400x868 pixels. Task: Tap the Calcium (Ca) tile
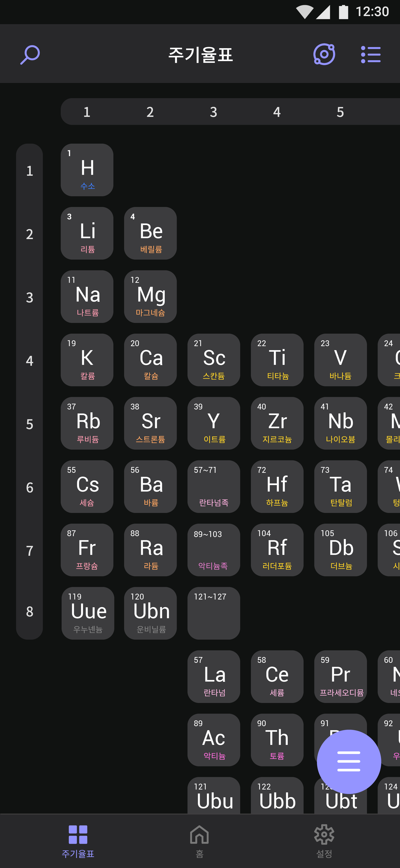pos(150,360)
